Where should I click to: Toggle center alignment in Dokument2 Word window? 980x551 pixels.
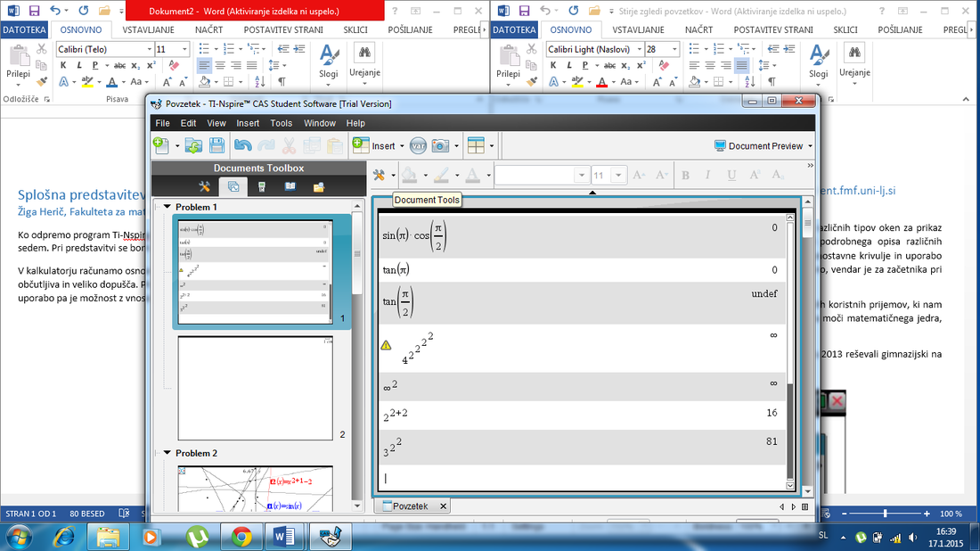click(x=220, y=65)
